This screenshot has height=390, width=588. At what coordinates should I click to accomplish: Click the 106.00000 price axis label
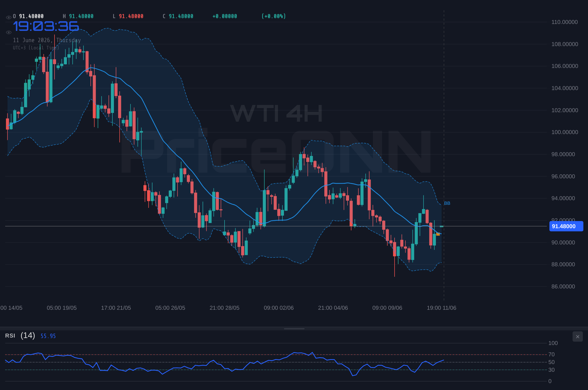(x=565, y=66)
